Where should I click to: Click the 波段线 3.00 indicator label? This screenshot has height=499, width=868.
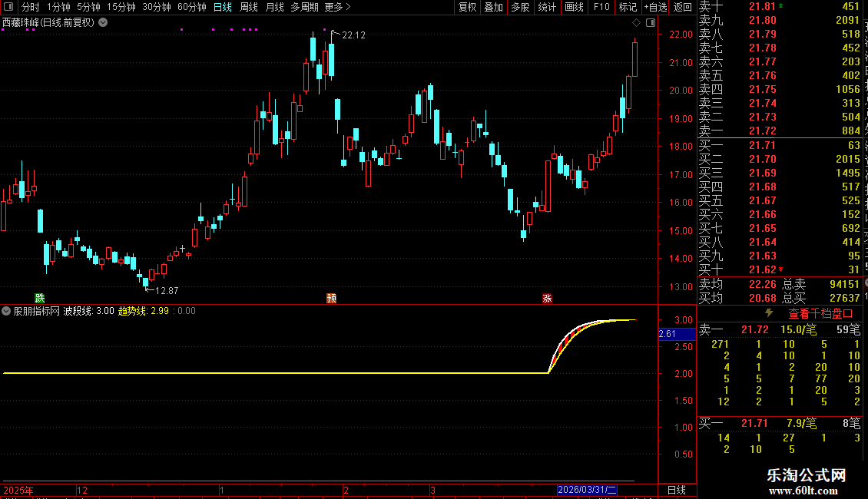point(88,311)
